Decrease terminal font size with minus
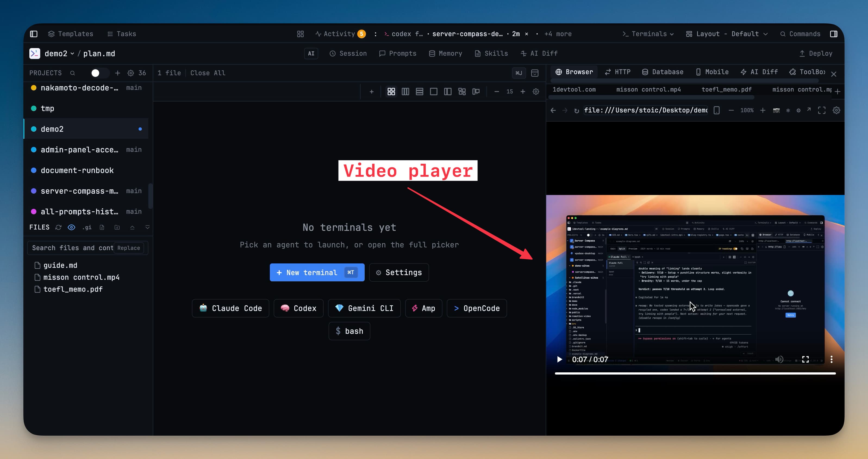The height and width of the screenshot is (459, 868). [496, 92]
